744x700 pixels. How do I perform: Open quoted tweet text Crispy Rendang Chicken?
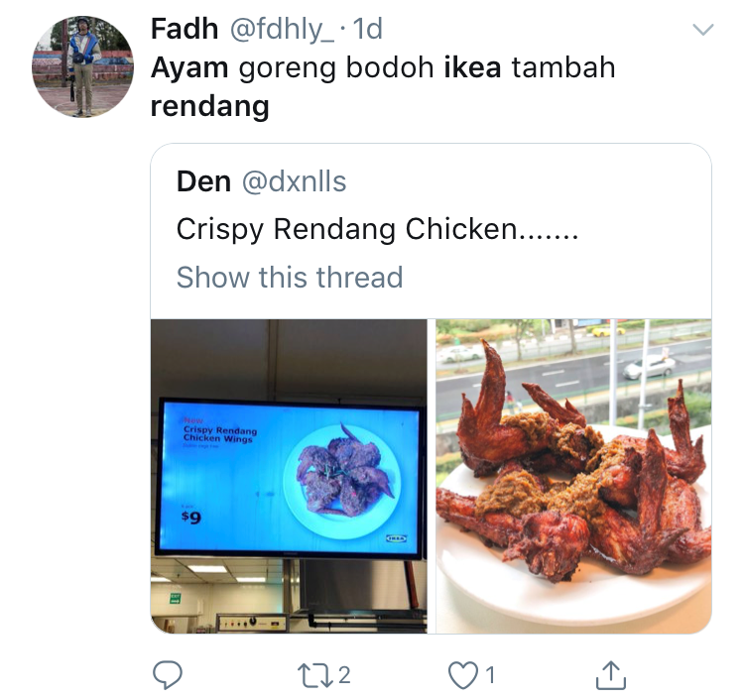coord(377,230)
